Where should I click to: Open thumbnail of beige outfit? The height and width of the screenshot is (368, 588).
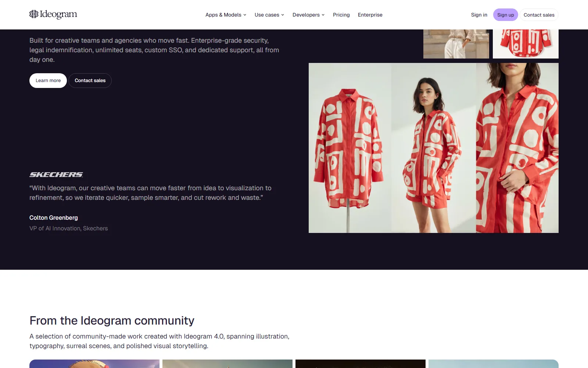point(456,44)
